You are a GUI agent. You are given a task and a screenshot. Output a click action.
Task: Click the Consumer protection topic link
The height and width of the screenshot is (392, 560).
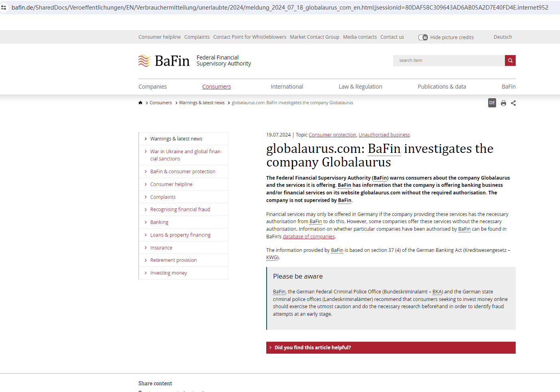point(332,135)
